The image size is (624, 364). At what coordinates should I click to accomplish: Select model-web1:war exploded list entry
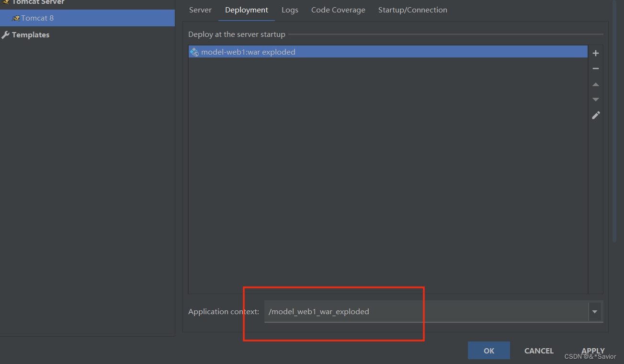tap(388, 52)
